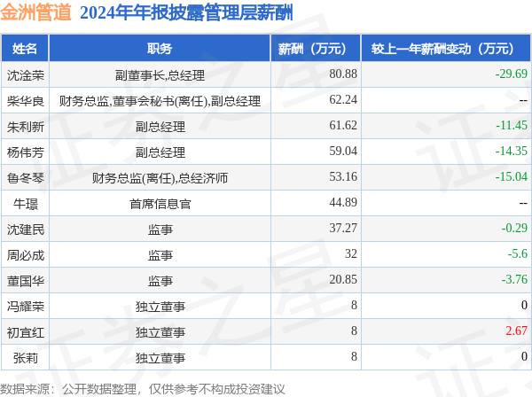Click the 职务 column header
Image resolution: width=532 pixels, height=397 pixels.
[160, 49]
